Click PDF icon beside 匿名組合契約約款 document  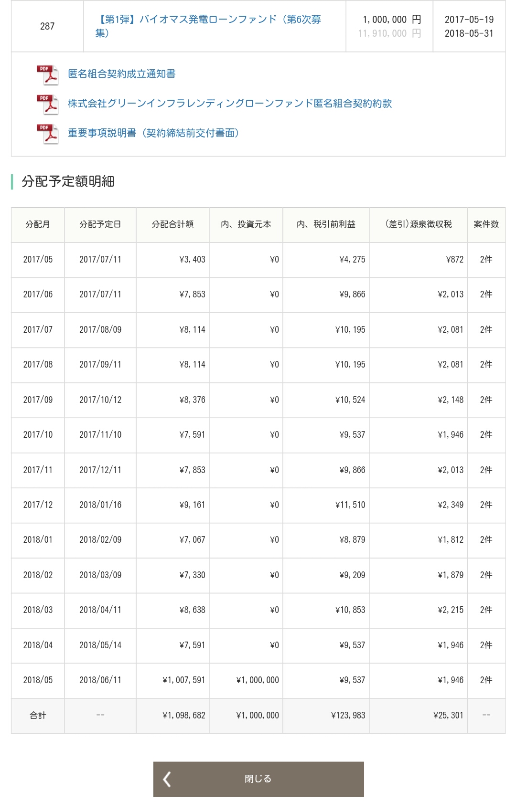click(x=47, y=105)
